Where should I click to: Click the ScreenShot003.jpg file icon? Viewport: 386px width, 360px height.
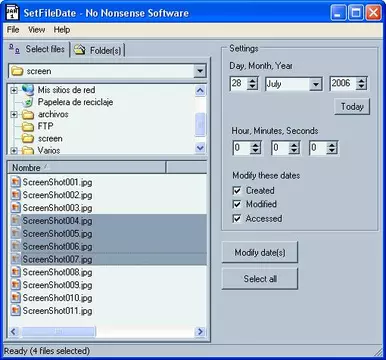pyautogui.click(x=15, y=208)
